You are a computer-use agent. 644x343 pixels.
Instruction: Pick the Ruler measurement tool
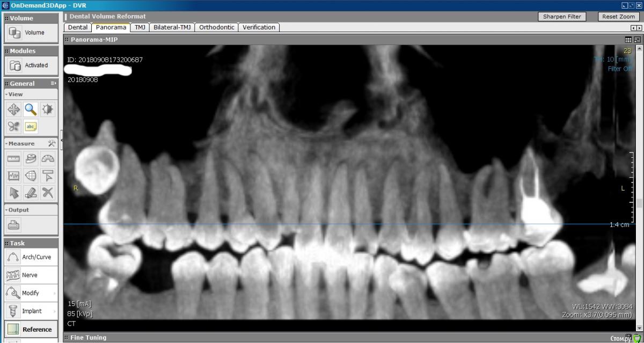(14, 158)
